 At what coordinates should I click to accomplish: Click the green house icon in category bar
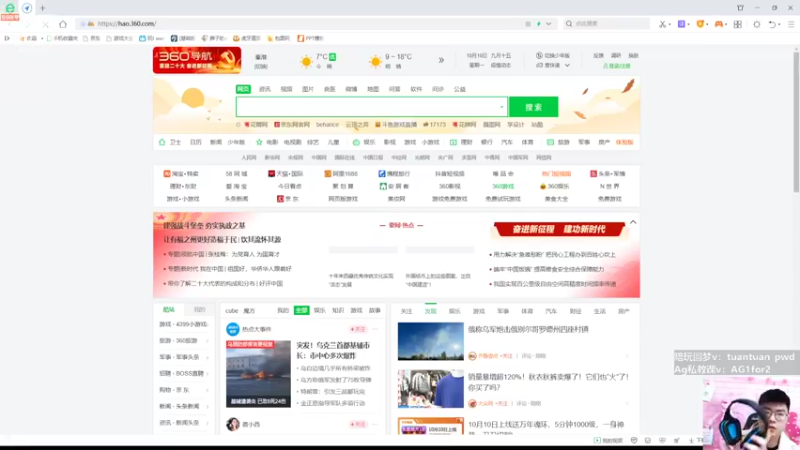click(x=162, y=142)
